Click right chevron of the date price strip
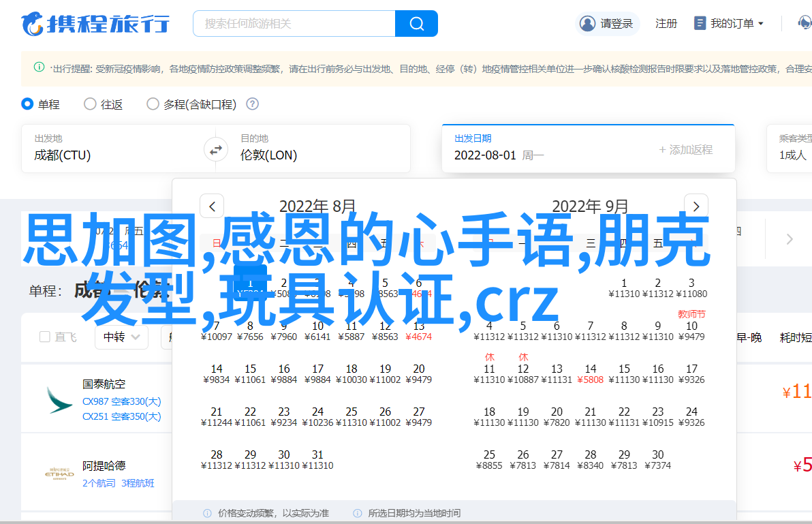 point(790,238)
